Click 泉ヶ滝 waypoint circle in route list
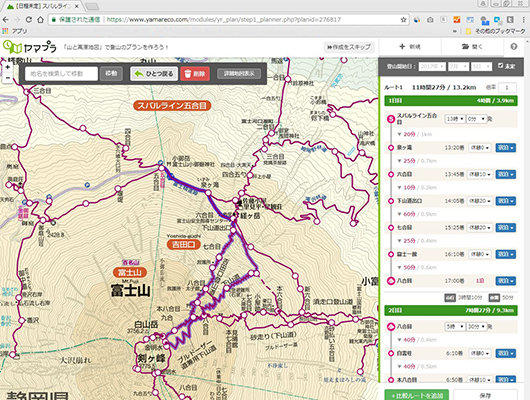Screen dimensions: 530x400 pyautogui.click(x=391, y=148)
